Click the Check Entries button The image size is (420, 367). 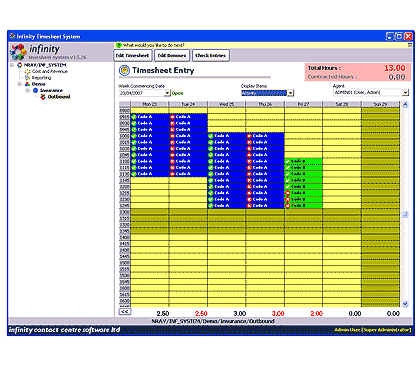211,55
